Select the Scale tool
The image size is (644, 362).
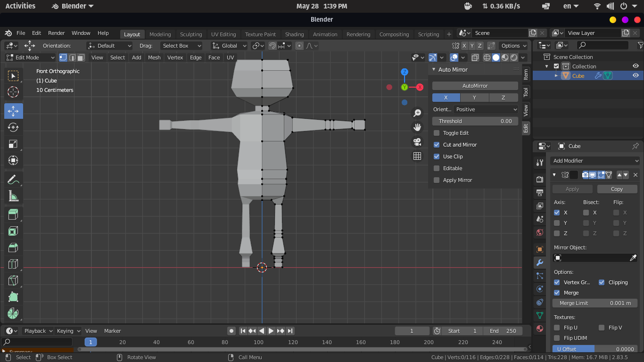[x=13, y=144]
